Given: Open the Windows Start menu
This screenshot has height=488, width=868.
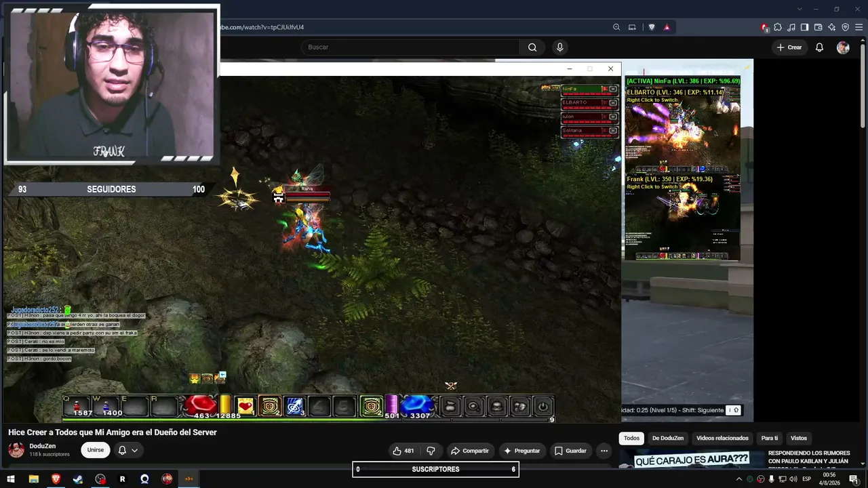Looking at the screenshot, I should pos(11,479).
